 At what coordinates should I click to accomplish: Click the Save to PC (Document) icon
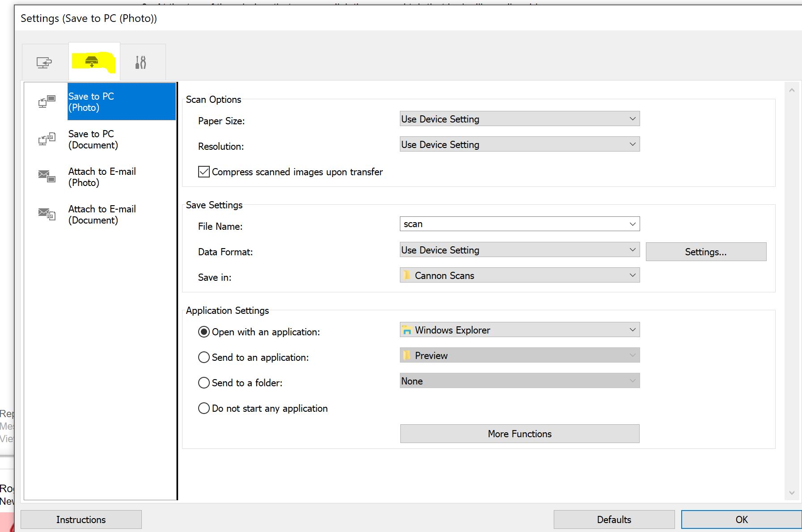(x=47, y=139)
